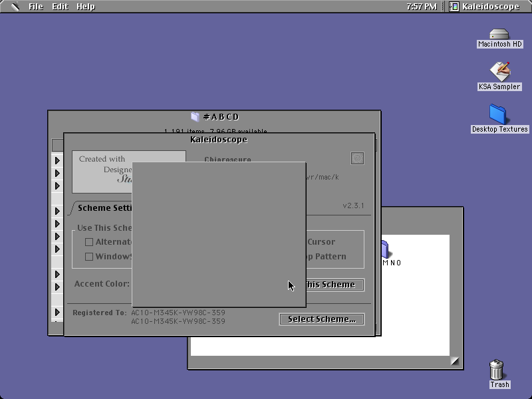The height and width of the screenshot is (399, 532).
Task: Switch to the Scheme Settings tab
Action: point(104,208)
